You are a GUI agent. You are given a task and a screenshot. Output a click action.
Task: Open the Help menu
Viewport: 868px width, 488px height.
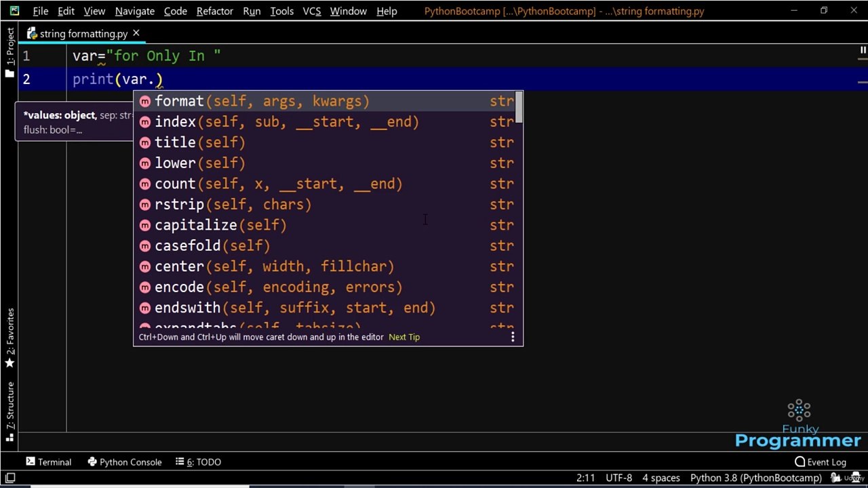pyautogui.click(x=387, y=11)
